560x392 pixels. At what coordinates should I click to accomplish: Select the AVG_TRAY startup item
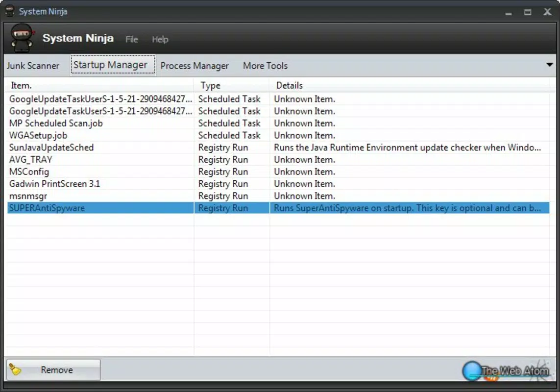click(x=278, y=160)
